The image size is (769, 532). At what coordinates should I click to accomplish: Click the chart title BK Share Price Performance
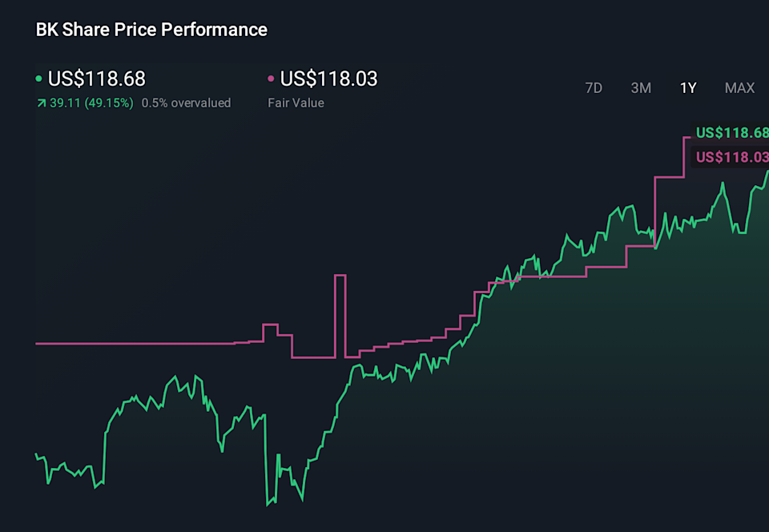tap(151, 29)
